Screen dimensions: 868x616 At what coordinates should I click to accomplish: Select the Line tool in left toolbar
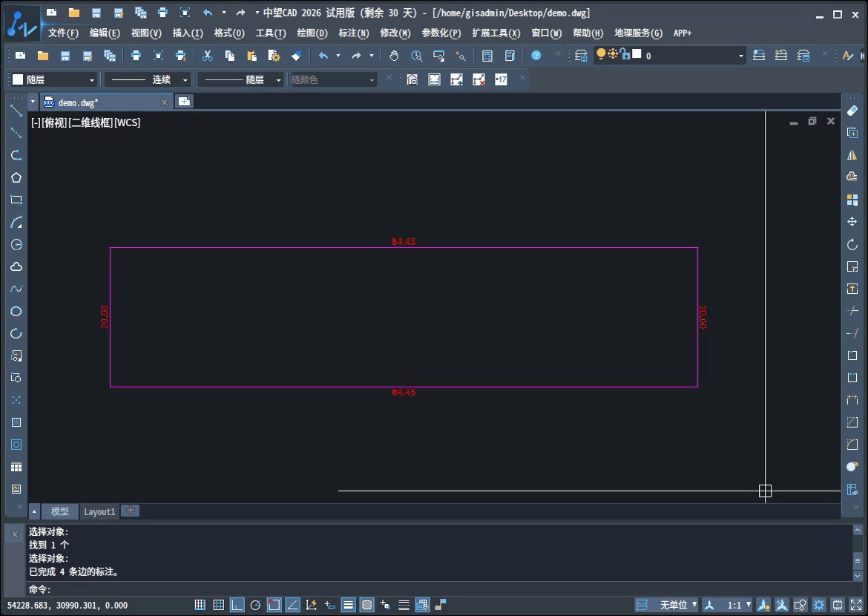[16, 111]
